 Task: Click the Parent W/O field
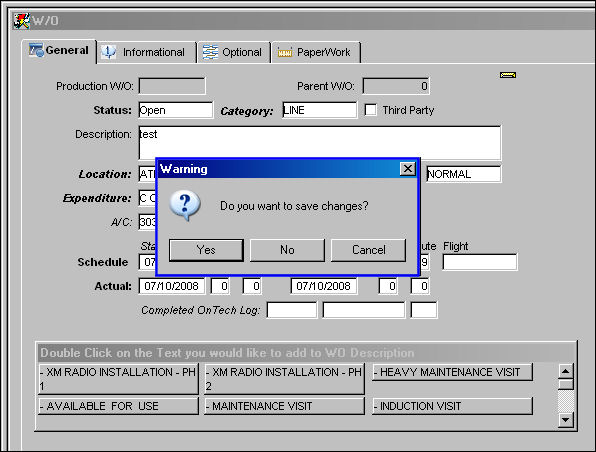pos(396,86)
